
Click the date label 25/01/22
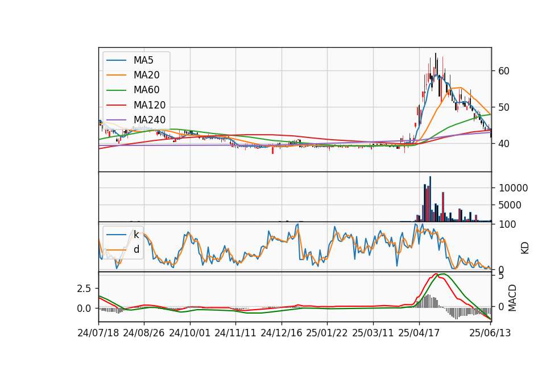point(327,333)
